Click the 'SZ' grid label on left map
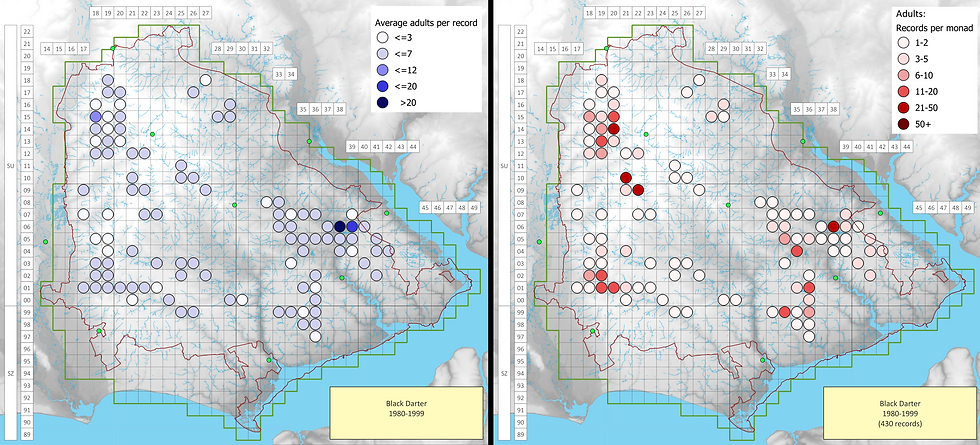 pos(9,374)
